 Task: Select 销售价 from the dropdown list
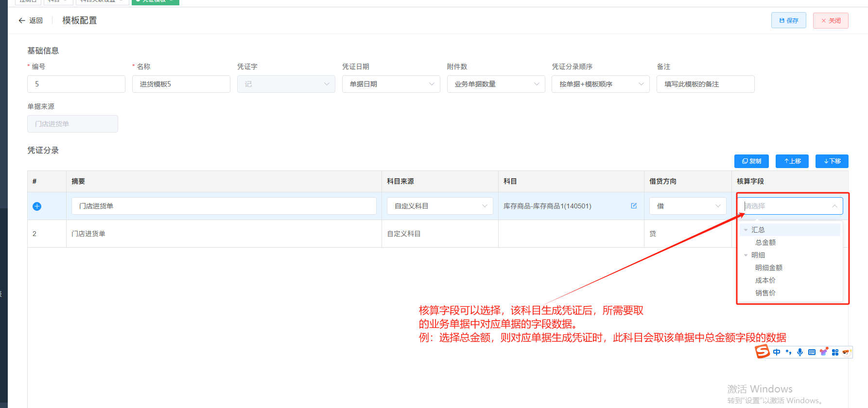(x=765, y=293)
